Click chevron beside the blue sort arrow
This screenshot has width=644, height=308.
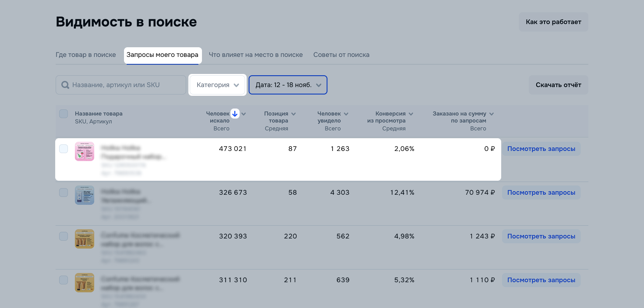[x=244, y=114]
